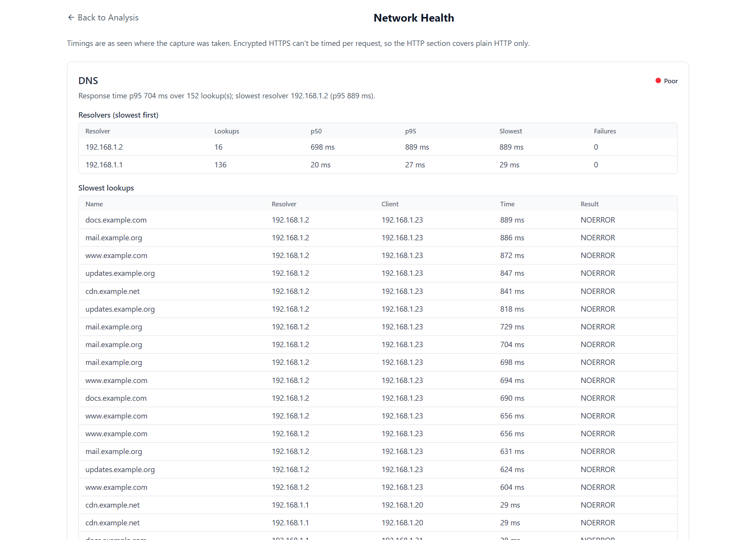The image size is (756, 540).
Task: Select docs.example.com row with 889 ms
Action: click(x=378, y=220)
